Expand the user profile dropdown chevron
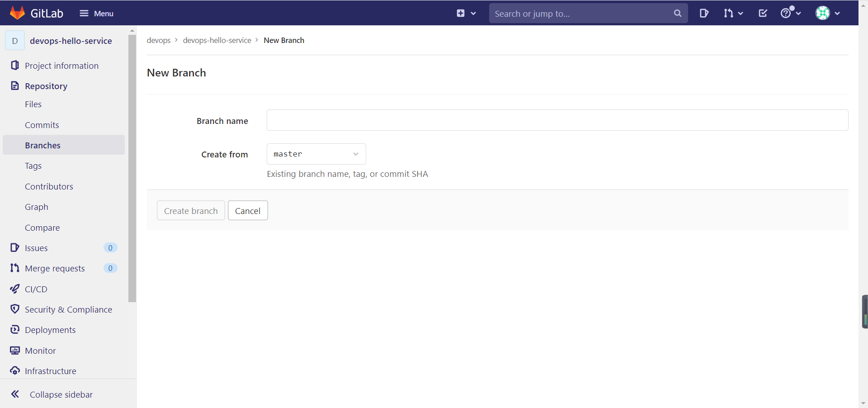The height and width of the screenshot is (408, 868). (837, 14)
